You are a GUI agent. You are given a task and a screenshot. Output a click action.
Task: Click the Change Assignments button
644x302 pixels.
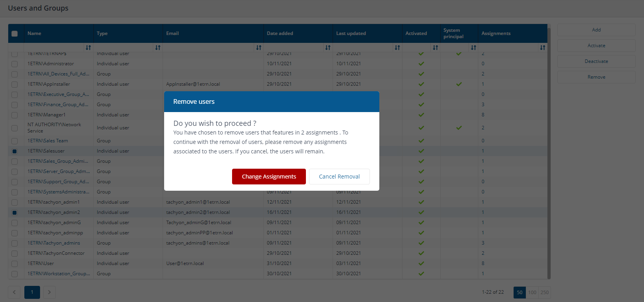(x=269, y=177)
